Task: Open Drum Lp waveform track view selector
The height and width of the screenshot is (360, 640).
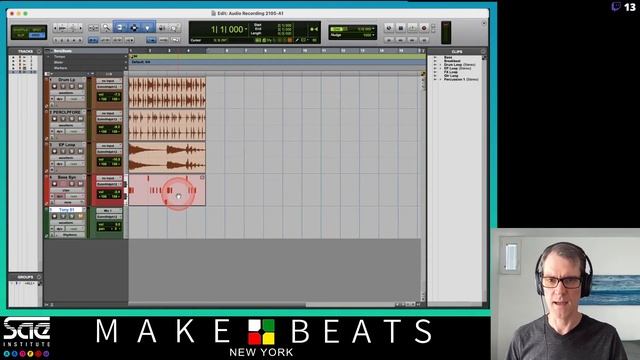Action: [x=67, y=93]
